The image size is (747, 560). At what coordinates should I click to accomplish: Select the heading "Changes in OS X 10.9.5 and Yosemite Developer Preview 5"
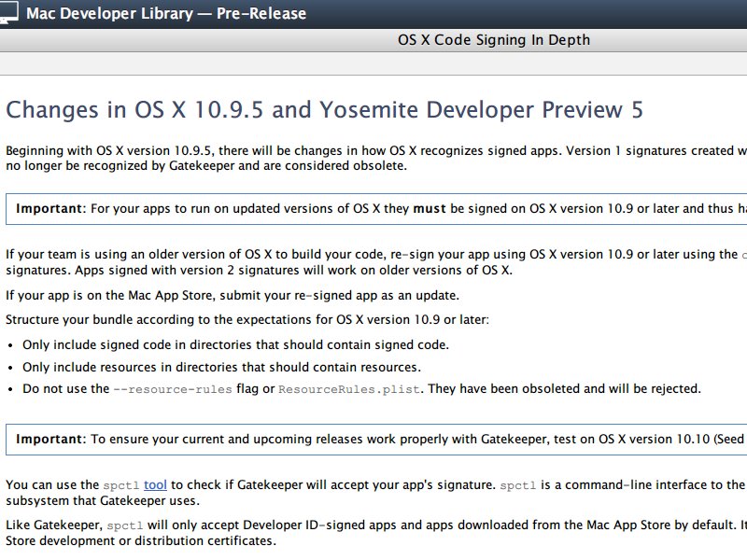324,110
